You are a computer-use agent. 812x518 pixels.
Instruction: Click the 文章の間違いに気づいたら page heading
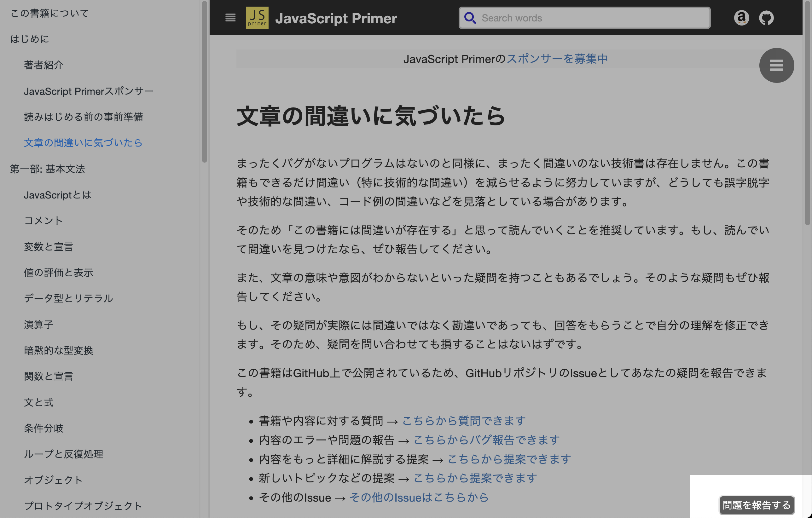point(371,116)
